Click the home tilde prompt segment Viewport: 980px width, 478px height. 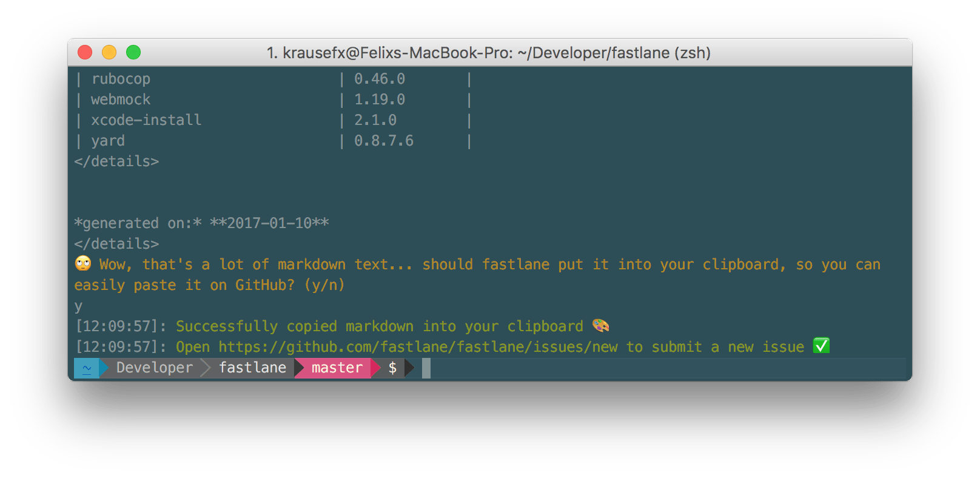pos(87,368)
